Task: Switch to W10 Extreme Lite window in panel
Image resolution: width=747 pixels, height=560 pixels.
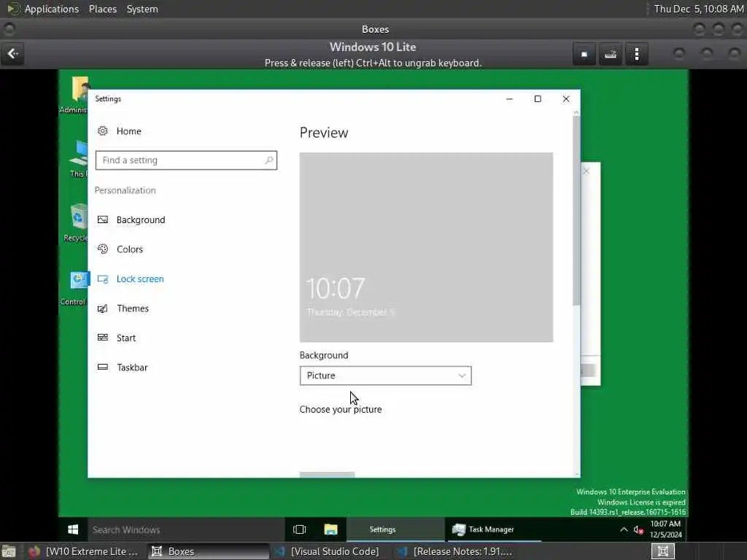Action: 83,551
